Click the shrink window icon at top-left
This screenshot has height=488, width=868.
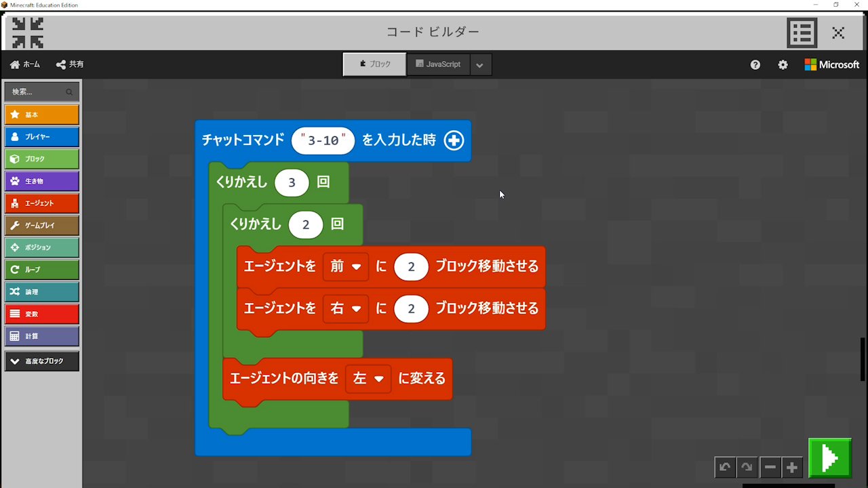tap(28, 33)
